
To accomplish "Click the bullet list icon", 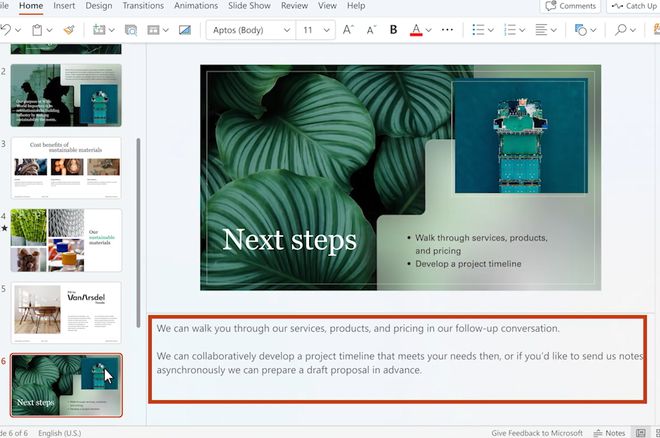I will pos(478,30).
